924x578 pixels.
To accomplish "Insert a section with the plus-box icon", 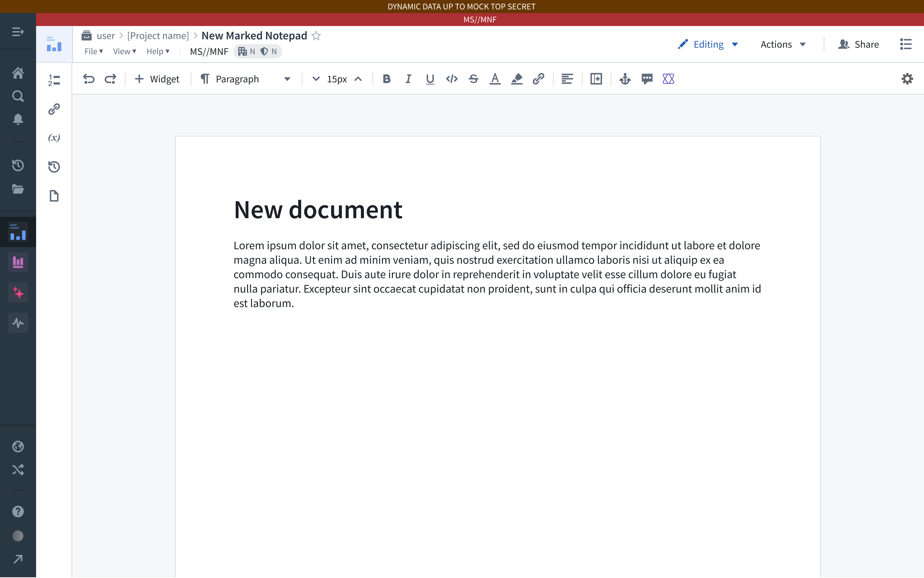I will point(596,79).
